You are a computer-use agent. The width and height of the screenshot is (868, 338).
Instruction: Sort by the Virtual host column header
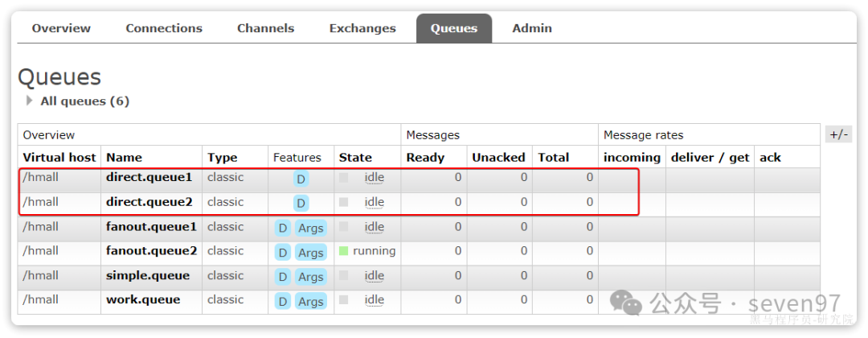click(59, 158)
